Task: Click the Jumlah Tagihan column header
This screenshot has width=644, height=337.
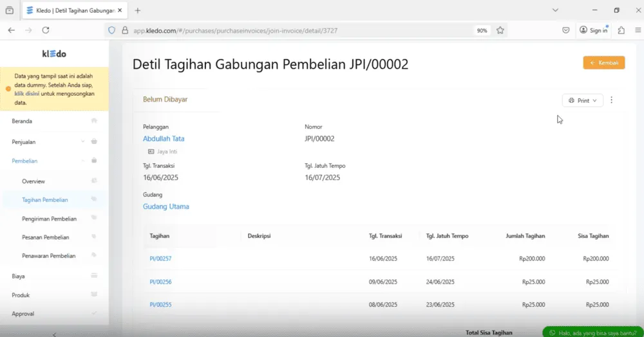Action: [526, 236]
